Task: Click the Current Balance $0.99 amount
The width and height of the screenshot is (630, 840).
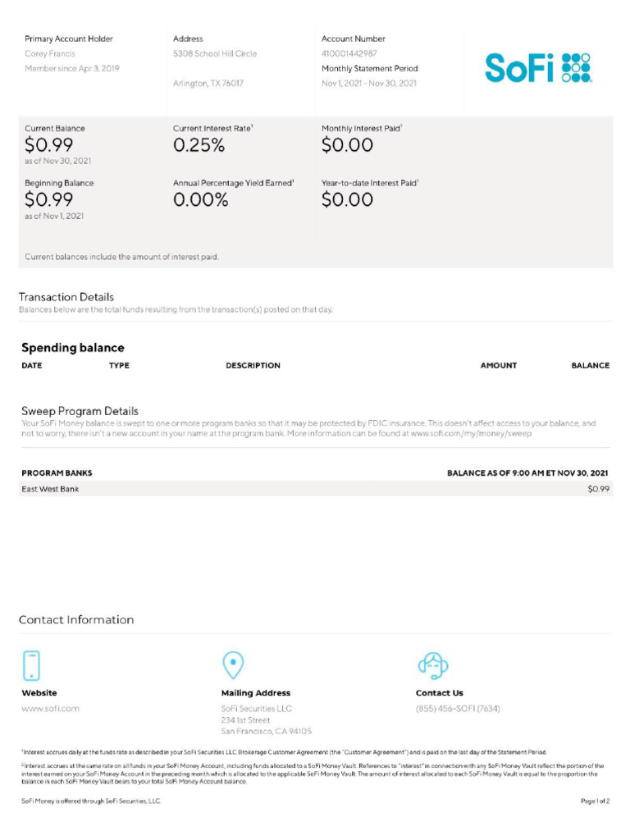Action: (49, 146)
